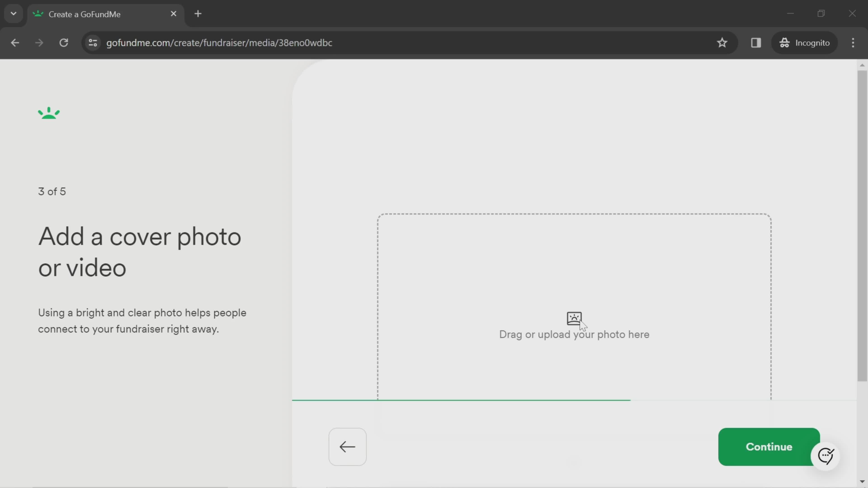Open the Chrome three-dot menu
Viewport: 868px width, 488px height.
coord(853,43)
